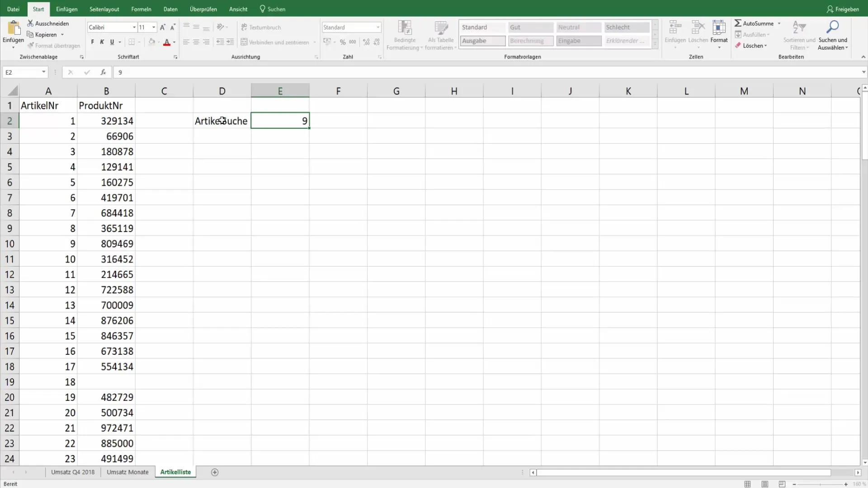
Task: Apply the Gut cell style
Action: pyautogui.click(x=531, y=27)
